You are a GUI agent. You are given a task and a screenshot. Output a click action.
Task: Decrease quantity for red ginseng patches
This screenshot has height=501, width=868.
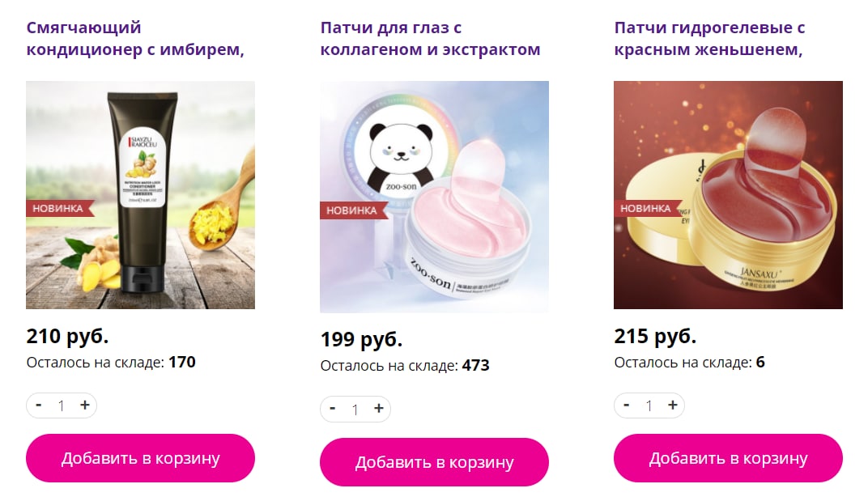pyautogui.click(x=626, y=405)
